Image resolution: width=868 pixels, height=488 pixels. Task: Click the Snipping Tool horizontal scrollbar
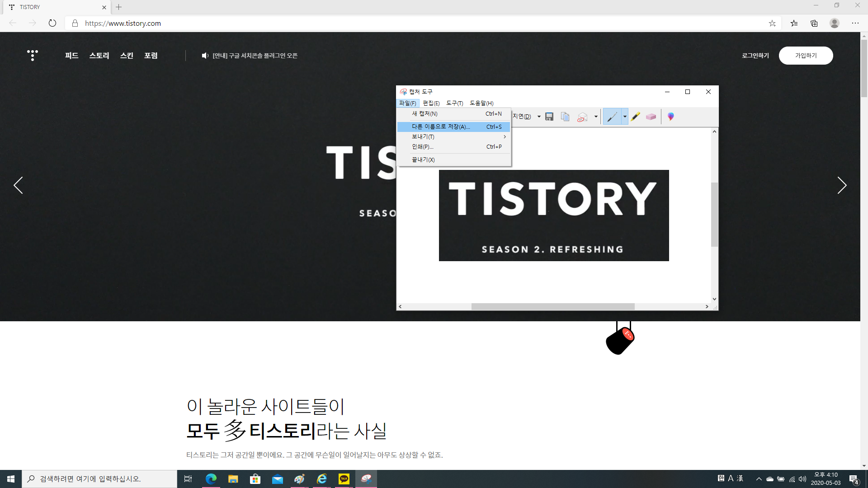tap(552, 306)
